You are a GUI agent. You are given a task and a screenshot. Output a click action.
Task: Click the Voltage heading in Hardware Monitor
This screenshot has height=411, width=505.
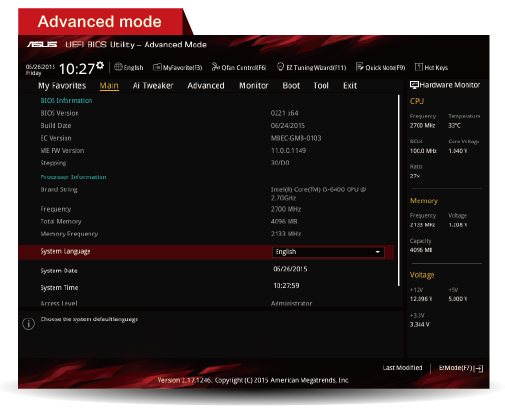(422, 275)
